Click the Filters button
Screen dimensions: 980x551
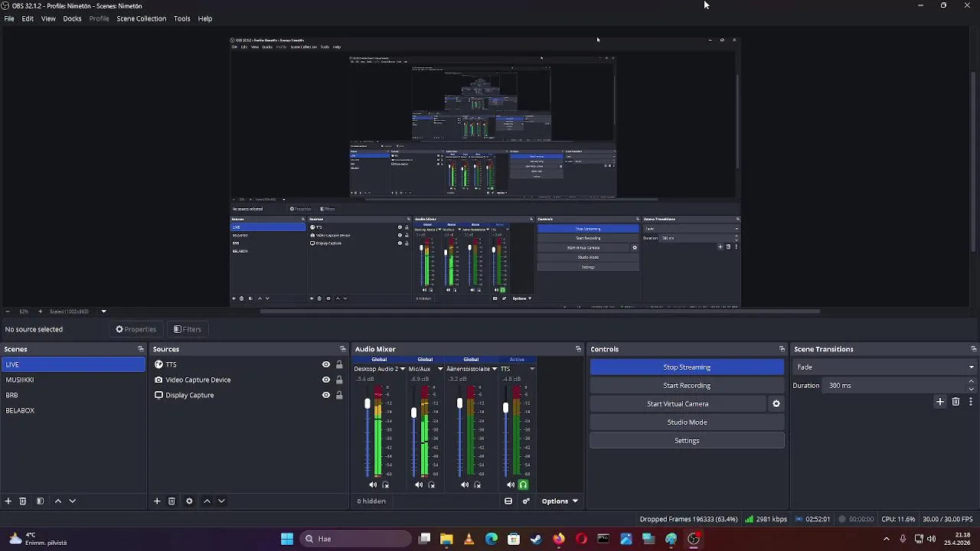pos(188,329)
